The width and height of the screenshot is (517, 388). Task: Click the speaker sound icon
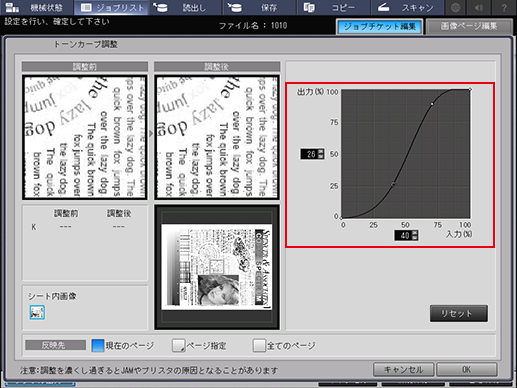(x=479, y=7)
